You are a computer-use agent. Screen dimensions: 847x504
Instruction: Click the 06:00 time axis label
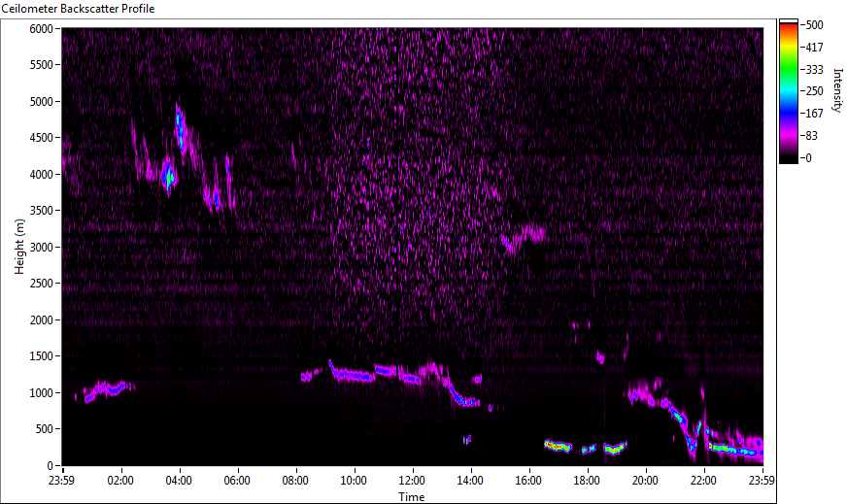pos(237,481)
